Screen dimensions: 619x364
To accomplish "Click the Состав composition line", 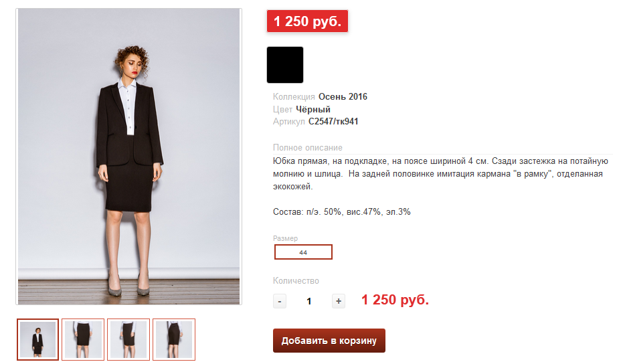I will 342,212.
